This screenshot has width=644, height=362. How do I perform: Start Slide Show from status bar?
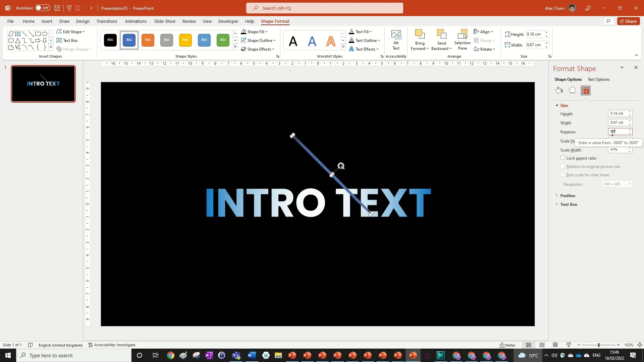(x=569, y=345)
